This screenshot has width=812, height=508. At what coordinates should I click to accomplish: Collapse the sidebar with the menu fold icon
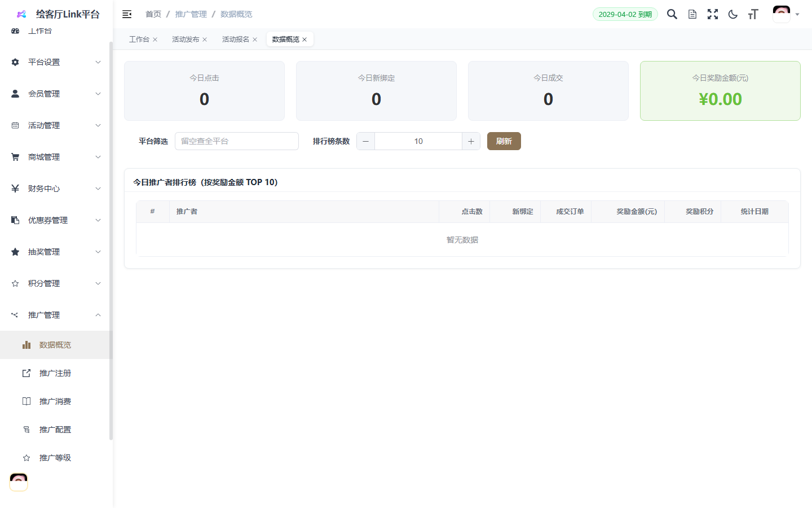coord(127,14)
